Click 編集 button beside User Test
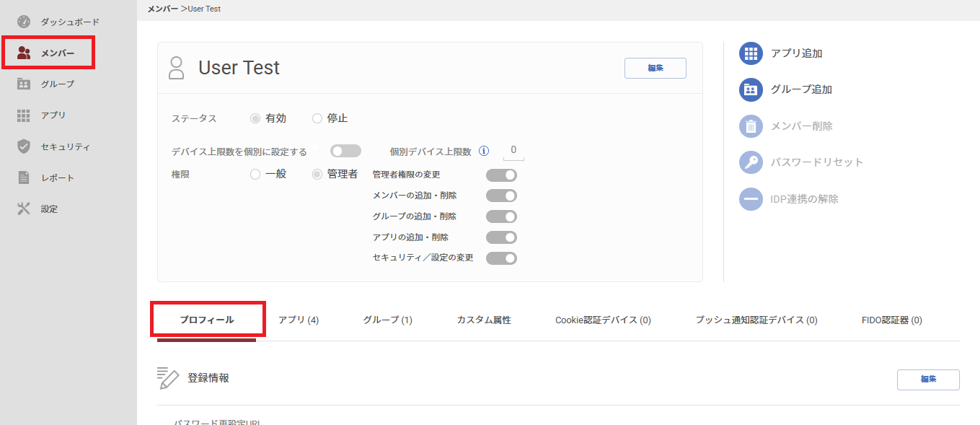Image resolution: width=980 pixels, height=425 pixels. click(x=655, y=68)
